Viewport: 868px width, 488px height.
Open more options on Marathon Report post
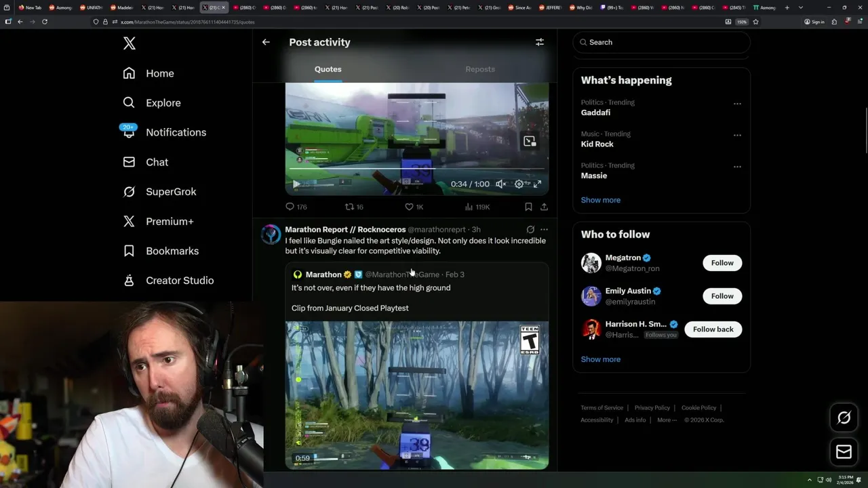544,230
